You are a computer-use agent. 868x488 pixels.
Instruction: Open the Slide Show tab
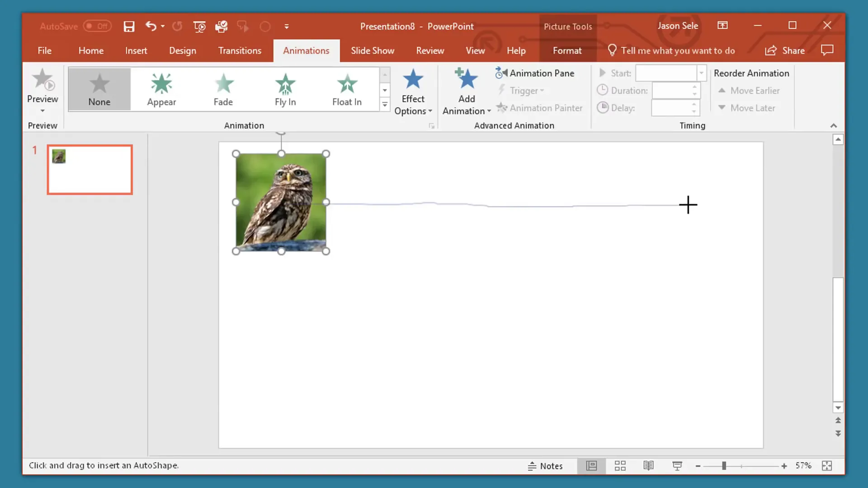[373, 51]
